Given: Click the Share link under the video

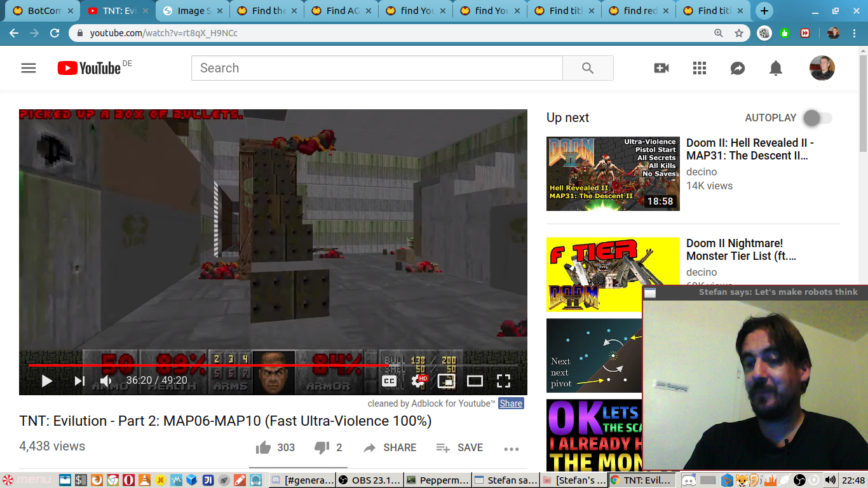Looking at the screenshot, I should [x=511, y=403].
